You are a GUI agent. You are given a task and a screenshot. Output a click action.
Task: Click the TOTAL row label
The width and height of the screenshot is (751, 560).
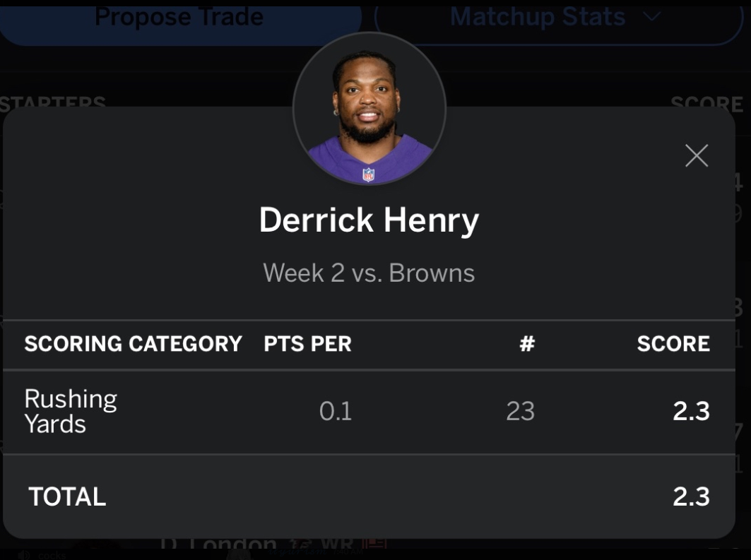point(67,496)
